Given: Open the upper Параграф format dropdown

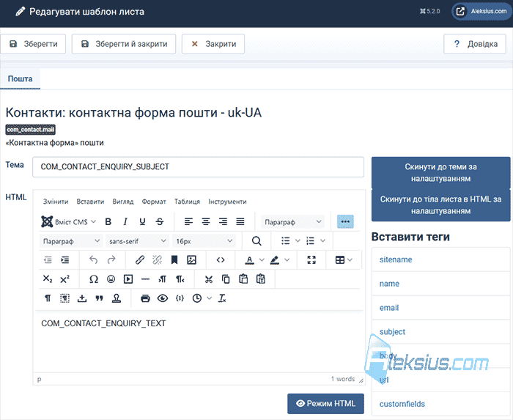Looking at the screenshot, I should (x=293, y=222).
